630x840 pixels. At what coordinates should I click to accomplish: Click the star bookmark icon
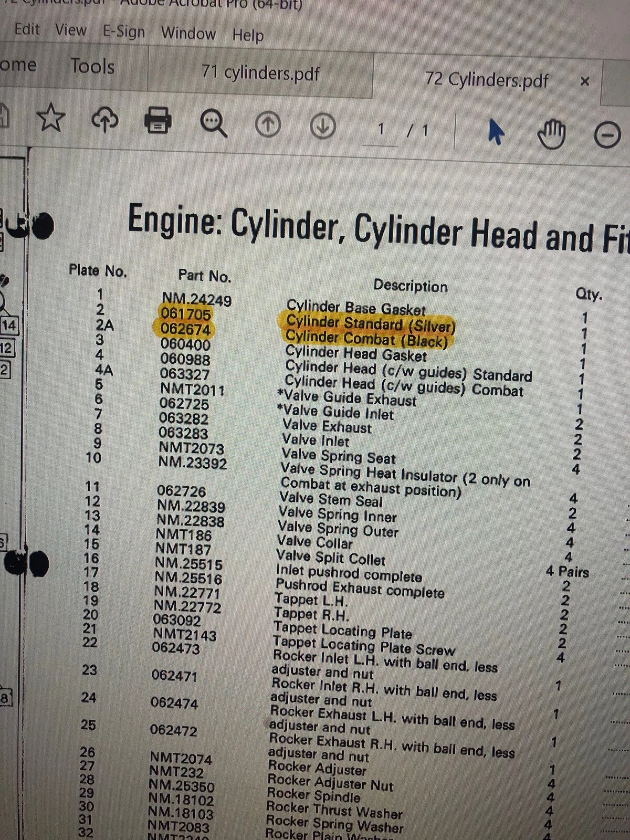tap(51, 118)
